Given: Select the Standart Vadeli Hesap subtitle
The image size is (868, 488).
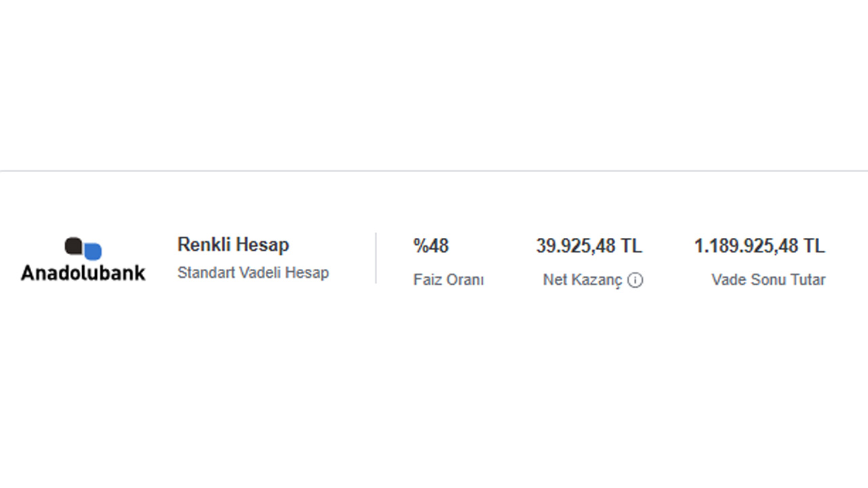Looking at the screenshot, I should click(253, 273).
